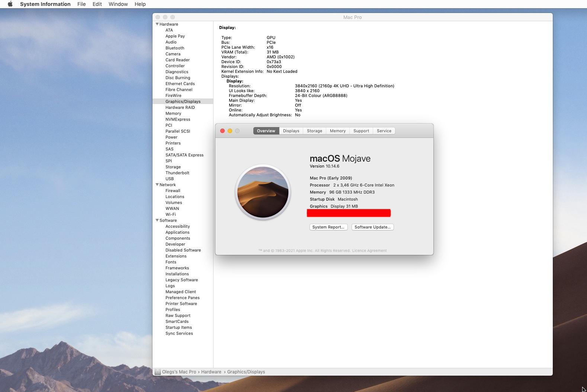Viewport: 587px width, 392px height.
Task: Click Hardware in the bottom path bar
Action: coord(211,372)
